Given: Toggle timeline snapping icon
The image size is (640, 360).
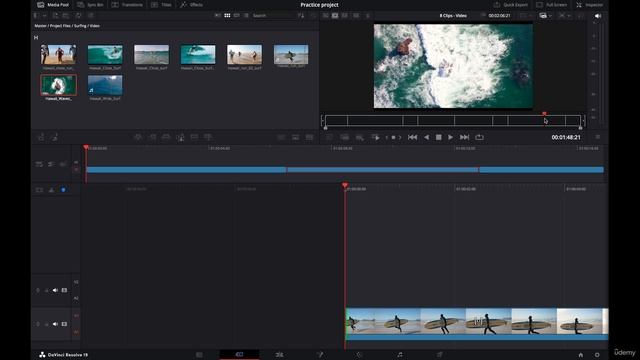Looking at the screenshot, I should [51, 190].
